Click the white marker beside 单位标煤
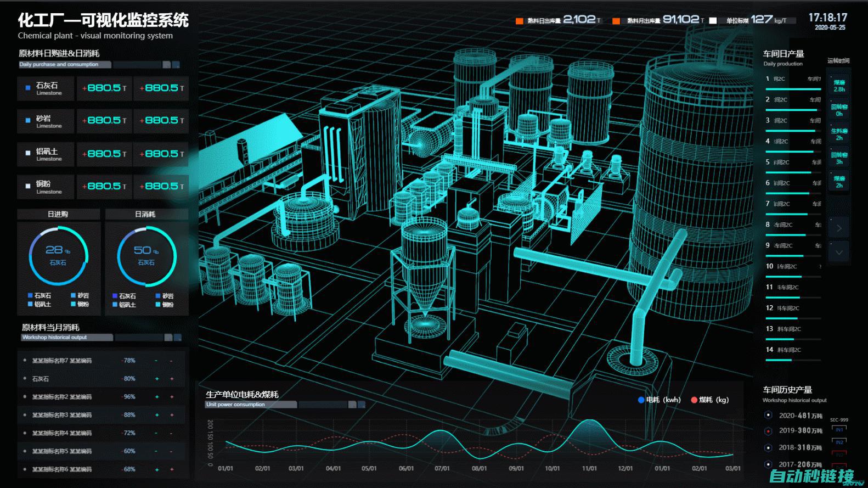Viewport: 868px width, 488px height. pos(713,21)
